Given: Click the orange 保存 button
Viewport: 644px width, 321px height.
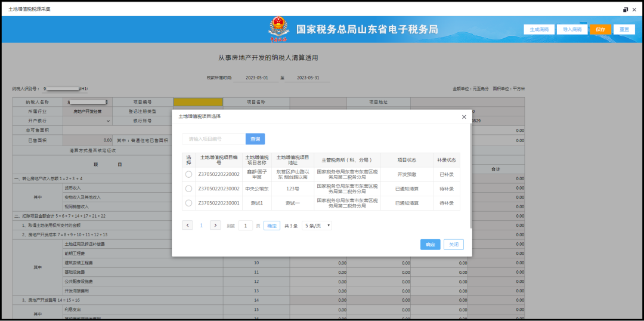Looking at the screenshot, I should [600, 30].
